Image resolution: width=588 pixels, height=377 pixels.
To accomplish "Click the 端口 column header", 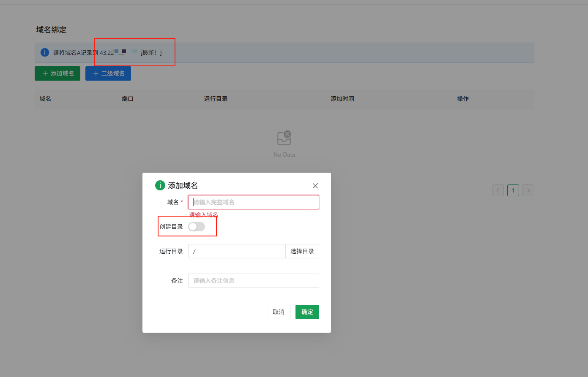I will (x=128, y=99).
